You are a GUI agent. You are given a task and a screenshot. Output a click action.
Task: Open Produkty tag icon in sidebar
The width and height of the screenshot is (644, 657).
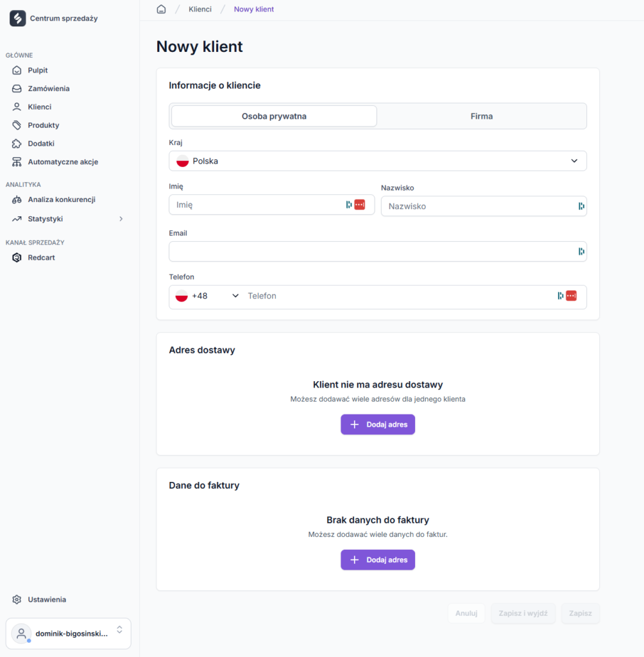point(17,125)
